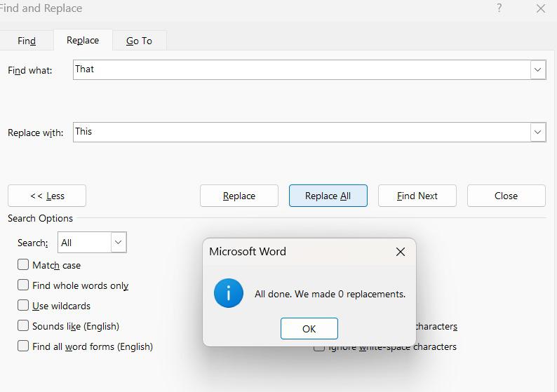Enable the Match case checkbox
Screen dimensions: 557x392
[23, 265]
